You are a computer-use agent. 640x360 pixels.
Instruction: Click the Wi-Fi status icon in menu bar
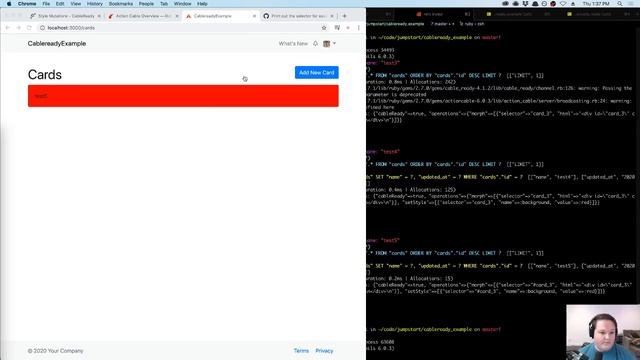(563, 4)
